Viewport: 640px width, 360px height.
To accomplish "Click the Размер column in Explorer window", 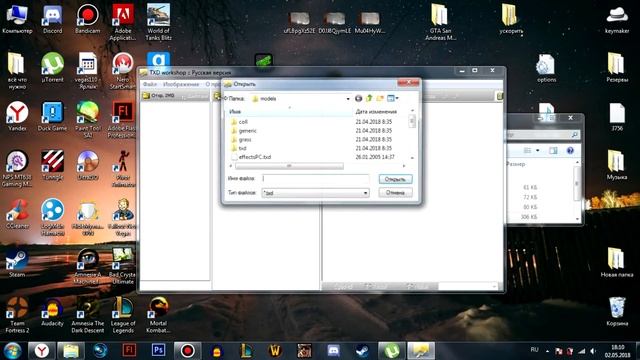I will click(516, 164).
